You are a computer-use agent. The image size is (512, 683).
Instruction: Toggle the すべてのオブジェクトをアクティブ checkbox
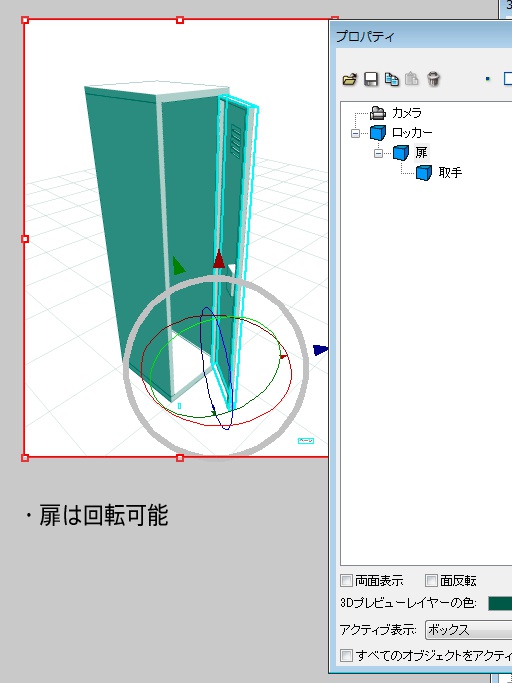coord(346,656)
